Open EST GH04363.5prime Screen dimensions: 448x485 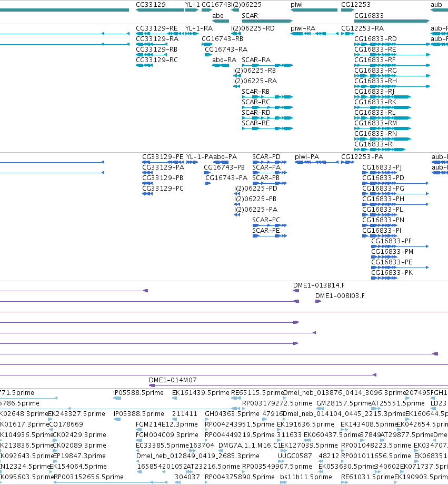(232, 414)
